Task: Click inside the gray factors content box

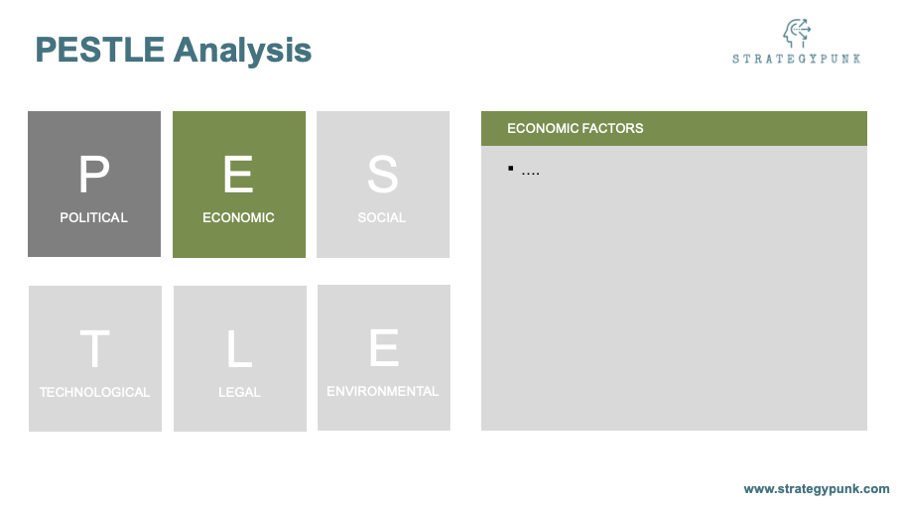Action: 674,288
